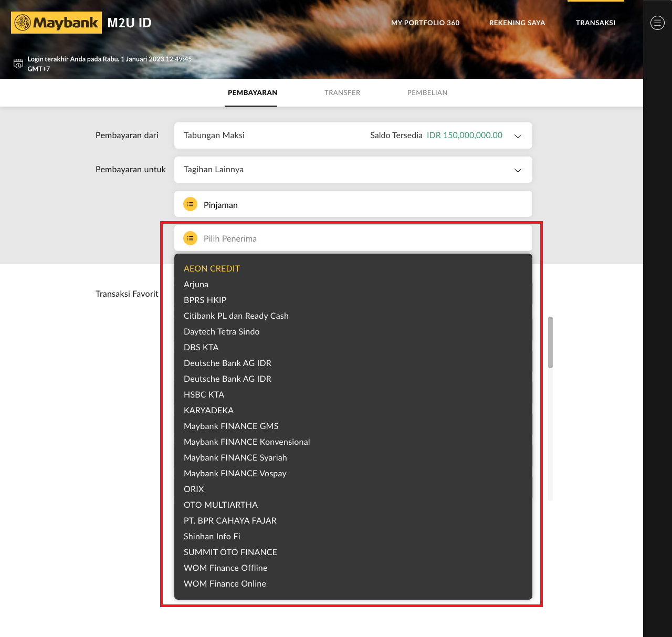This screenshot has height=637, width=672.
Task: Choose AEON CREDIT from recipient list
Action: click(x=212, y=268)
